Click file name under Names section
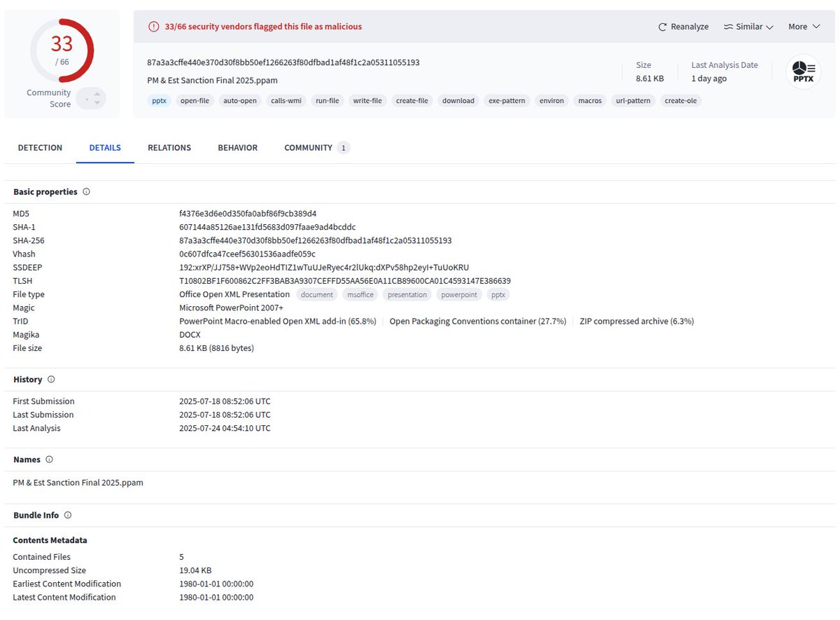Screen dimensions: 840x620 (78, 483)
